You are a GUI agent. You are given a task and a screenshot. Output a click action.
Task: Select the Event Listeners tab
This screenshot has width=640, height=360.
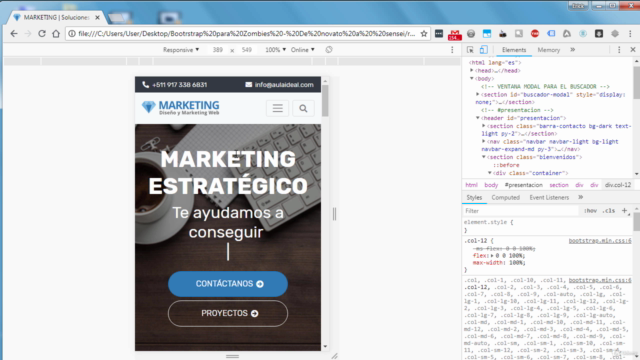549,198
